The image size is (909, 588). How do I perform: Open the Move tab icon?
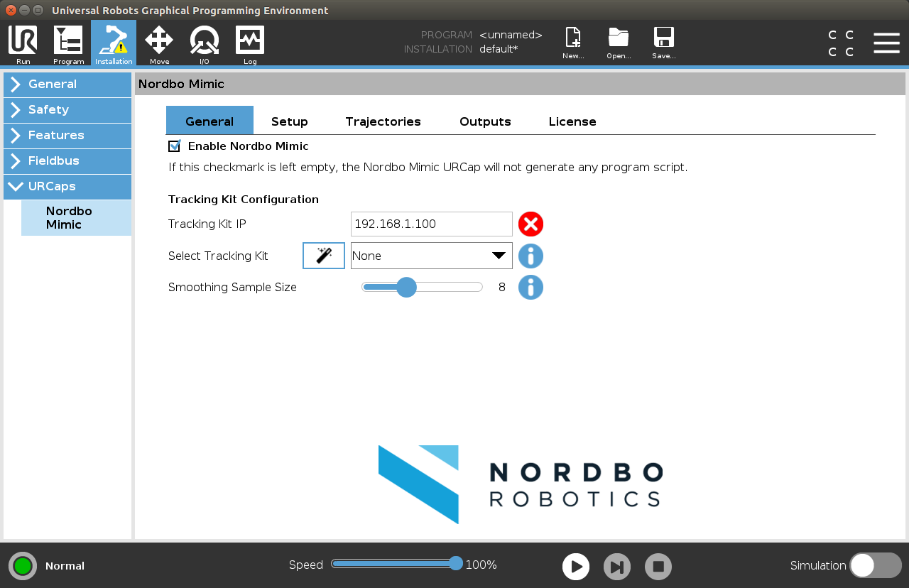pos(159,44)
